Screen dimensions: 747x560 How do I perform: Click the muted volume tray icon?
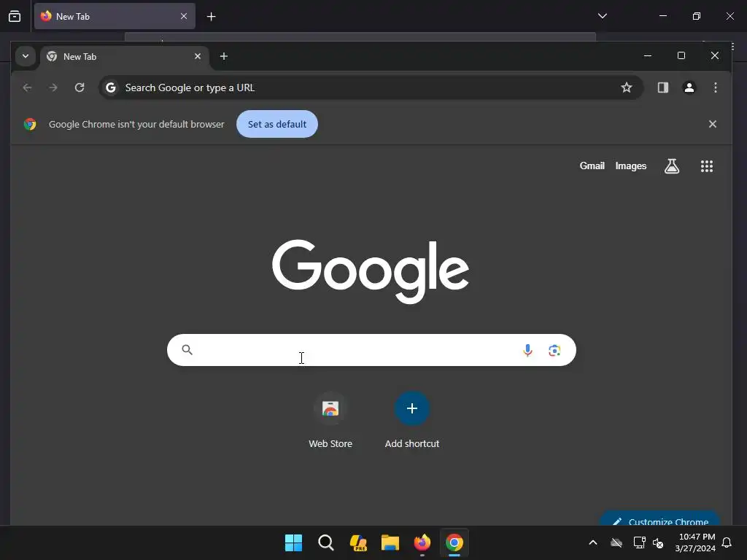tap(658, 542)
